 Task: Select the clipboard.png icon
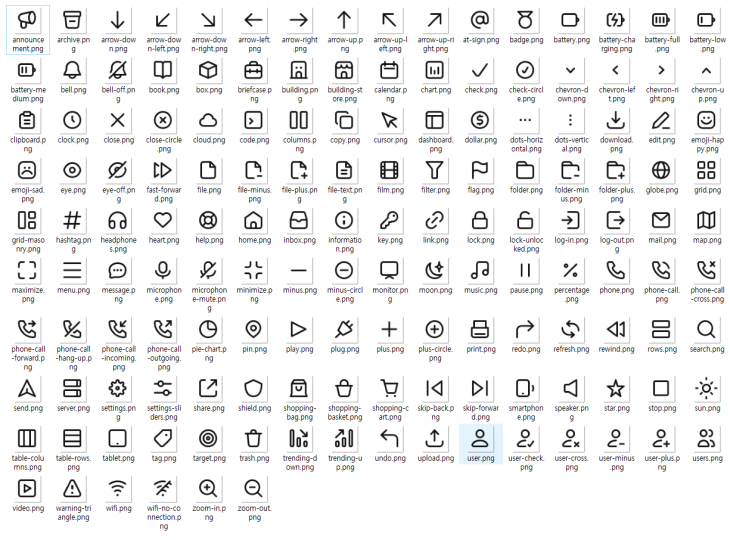(x=27, y=120)
